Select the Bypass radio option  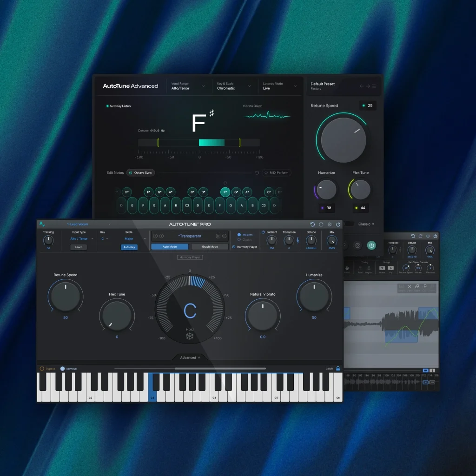[42, 369]
